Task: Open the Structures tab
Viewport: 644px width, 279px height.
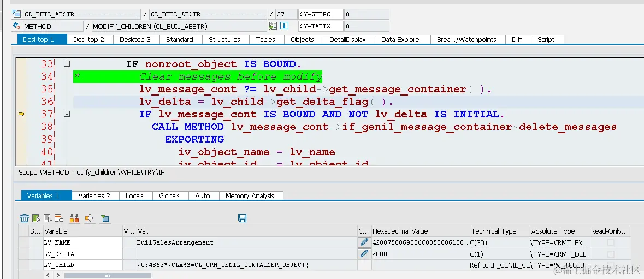Action: [x=224, y=40]
